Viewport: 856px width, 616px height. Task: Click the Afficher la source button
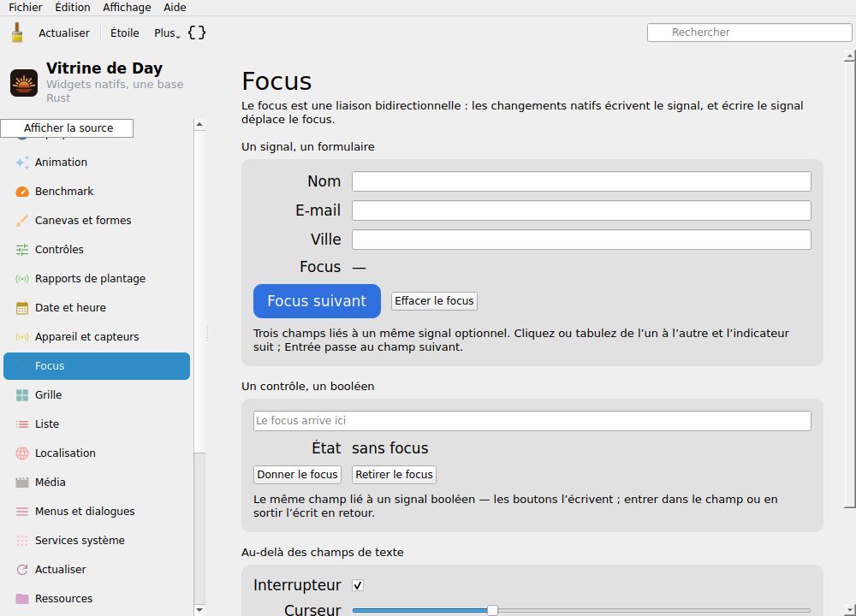[x=67, y=128]
